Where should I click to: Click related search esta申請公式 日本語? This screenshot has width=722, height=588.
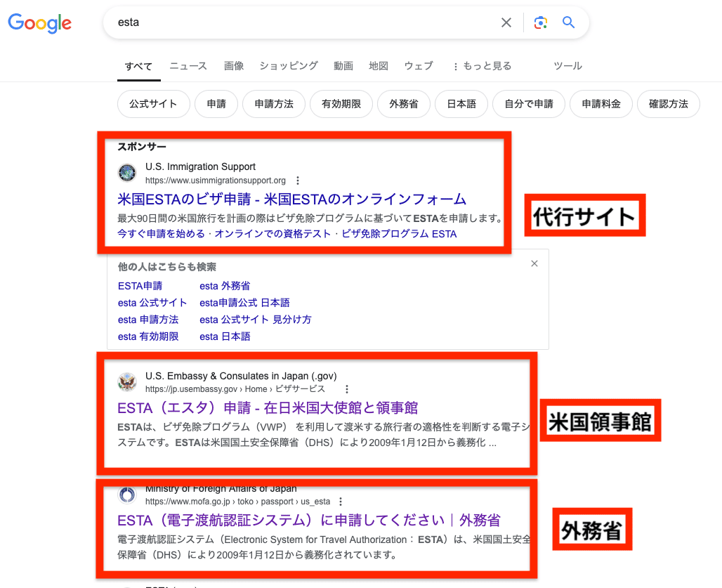point(244,303)
